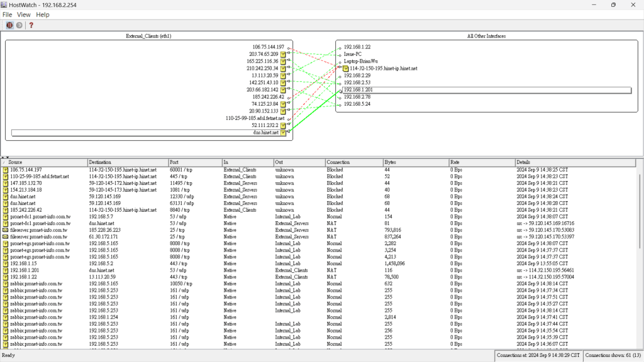
Task: Click the yellow icon next to 165.225.116.36
Action: pos(283,61)
